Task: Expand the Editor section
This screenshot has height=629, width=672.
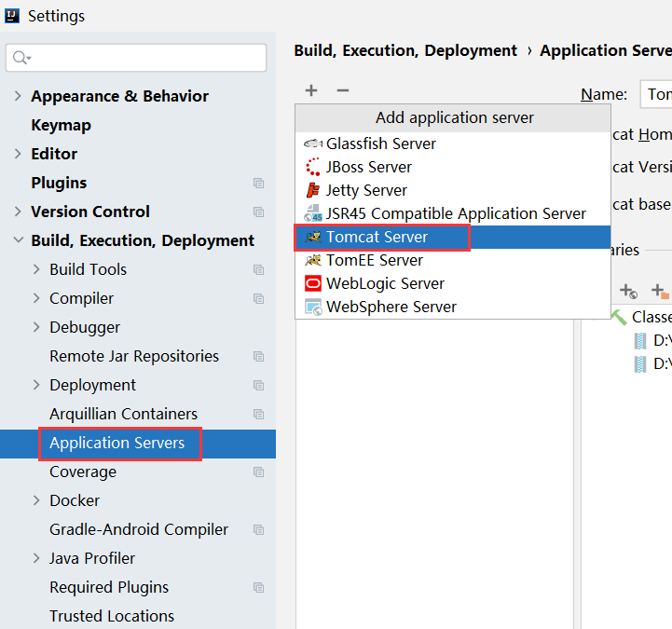Action: [18, 154]
